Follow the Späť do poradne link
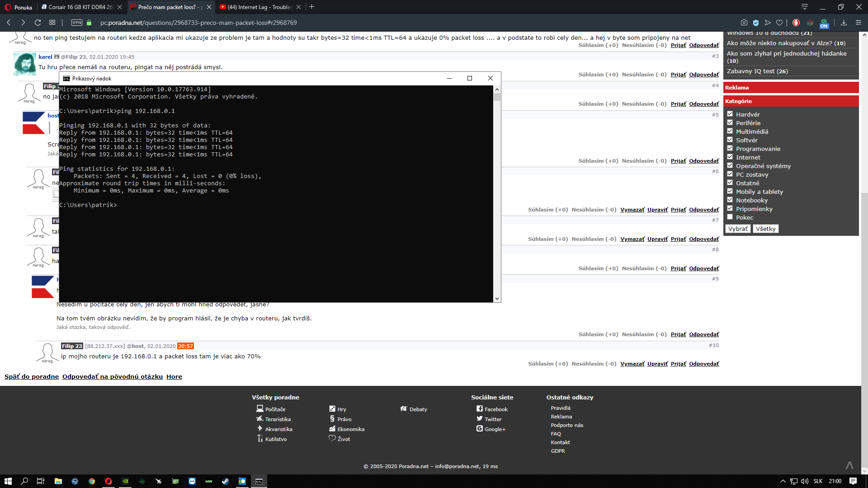Screen dimensions: 868x488 32,377
